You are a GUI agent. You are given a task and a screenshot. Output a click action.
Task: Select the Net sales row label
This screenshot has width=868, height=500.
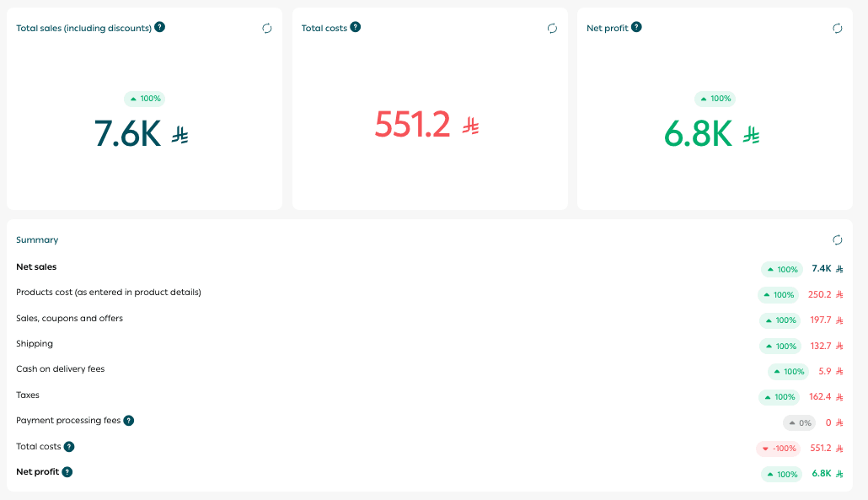(36, 267)
